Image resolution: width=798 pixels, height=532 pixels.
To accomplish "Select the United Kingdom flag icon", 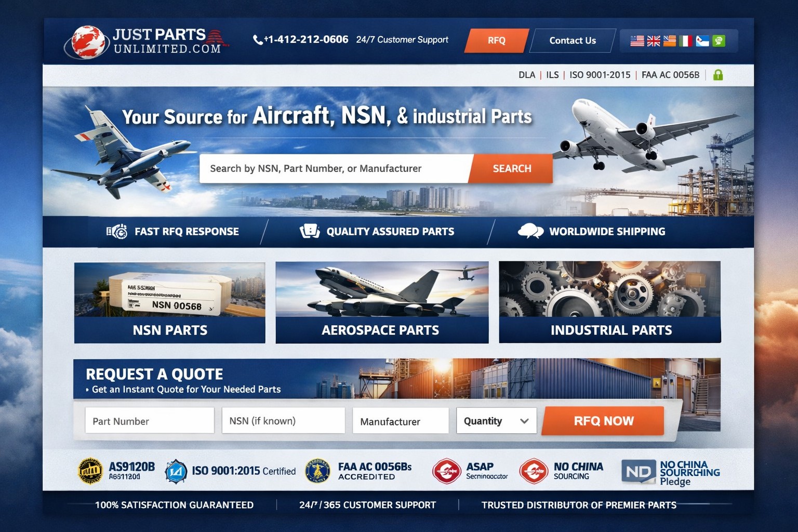I will 654,41.
